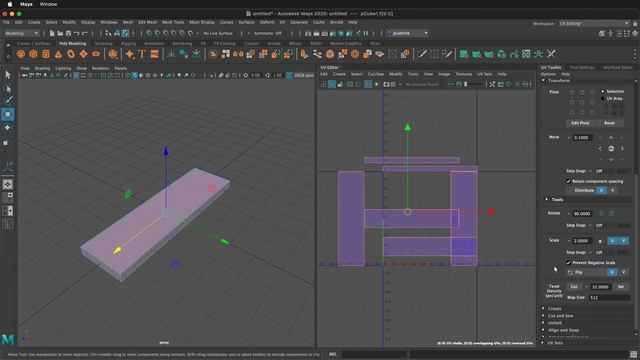Click the single-pane layout icon under the toolbox

pos(8,184)
